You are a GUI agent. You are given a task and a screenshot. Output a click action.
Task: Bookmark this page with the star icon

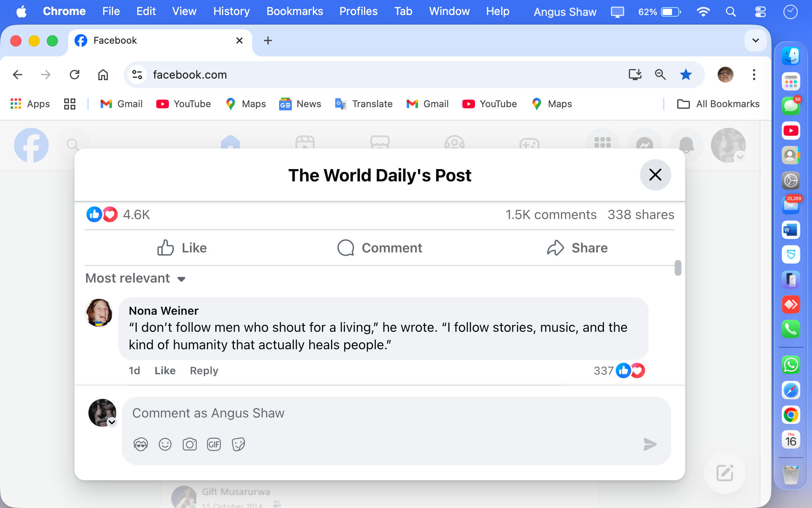[x=686, y=75]
